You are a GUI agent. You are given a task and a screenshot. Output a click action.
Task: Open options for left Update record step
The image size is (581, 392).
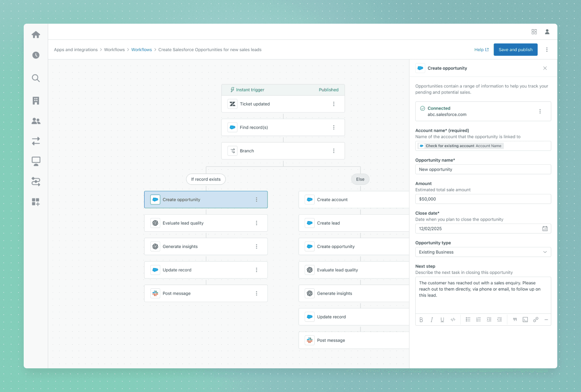tap(256, 270)
